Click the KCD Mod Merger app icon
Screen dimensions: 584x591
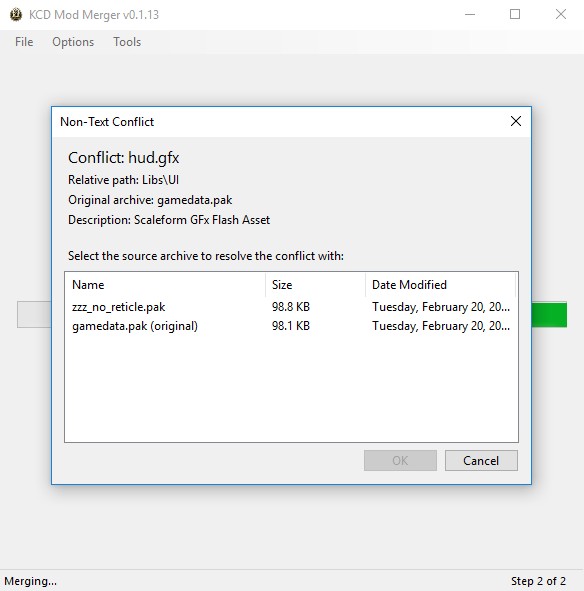click(15, 15)
